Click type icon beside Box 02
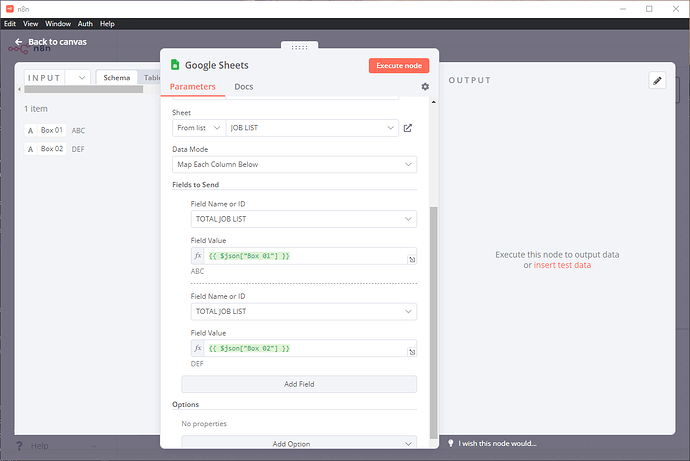690x461 pixels. coord(30,149)
